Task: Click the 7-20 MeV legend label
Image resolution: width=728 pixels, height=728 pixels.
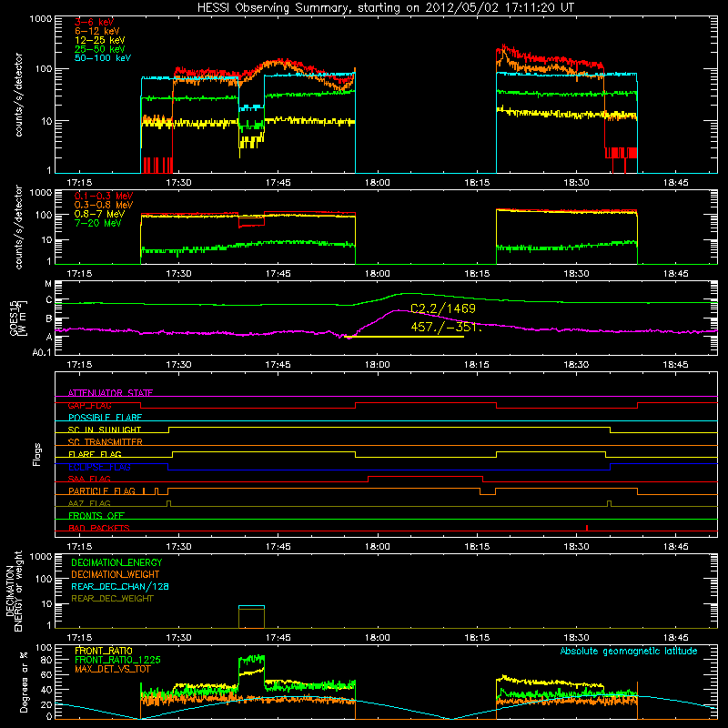Action: pos(98,223)
